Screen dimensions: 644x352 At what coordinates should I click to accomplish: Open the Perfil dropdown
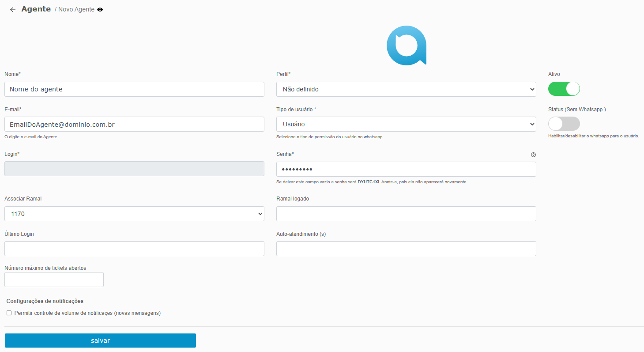[x=406, y=89]
